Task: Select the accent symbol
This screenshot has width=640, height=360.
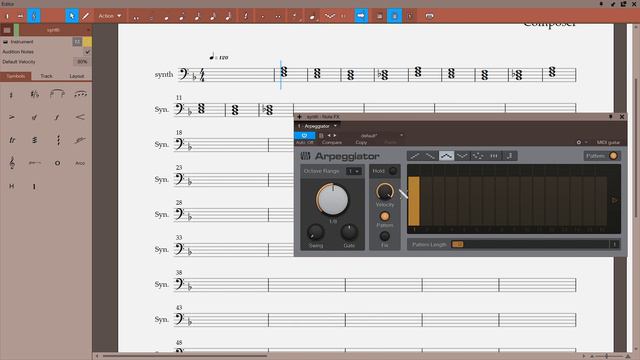Action: tap(11, 117)
